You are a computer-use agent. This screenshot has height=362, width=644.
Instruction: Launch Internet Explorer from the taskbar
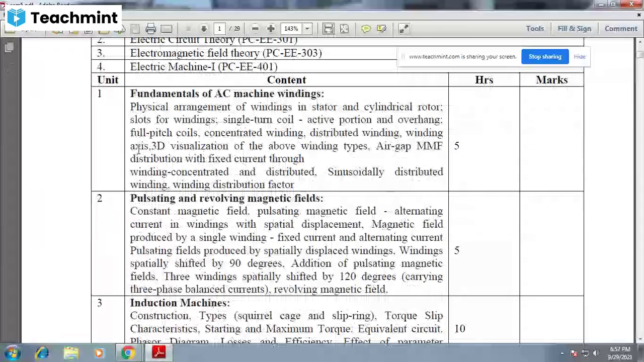[x=42, y=353]
